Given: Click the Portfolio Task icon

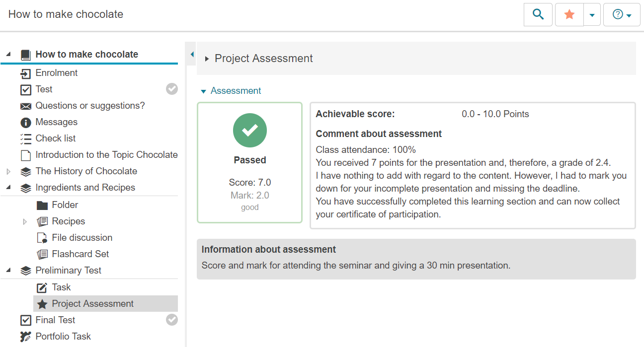Looking at the screenshot, I should [26, 337].
